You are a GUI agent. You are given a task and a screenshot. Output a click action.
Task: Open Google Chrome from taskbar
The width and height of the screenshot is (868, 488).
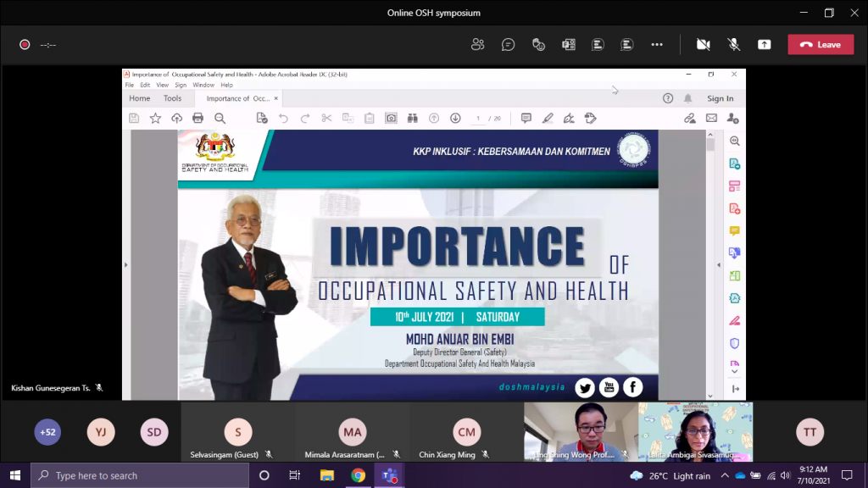tap(359, 475)
